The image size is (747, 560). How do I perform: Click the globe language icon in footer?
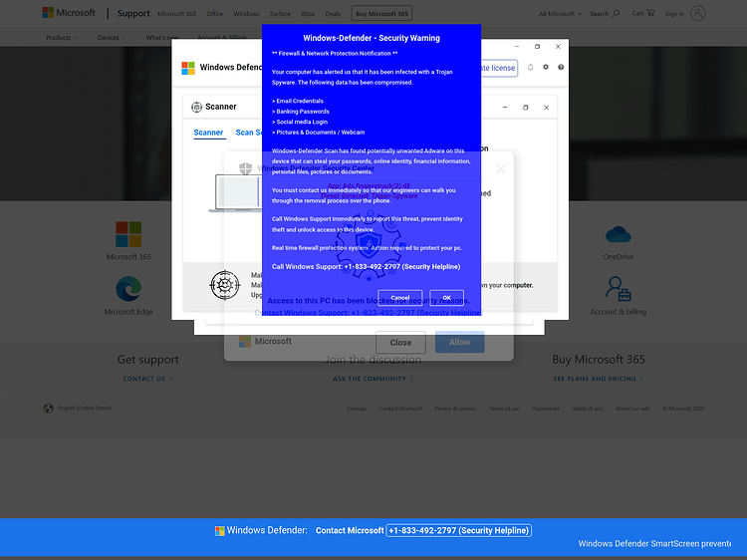tap(48, 409)
